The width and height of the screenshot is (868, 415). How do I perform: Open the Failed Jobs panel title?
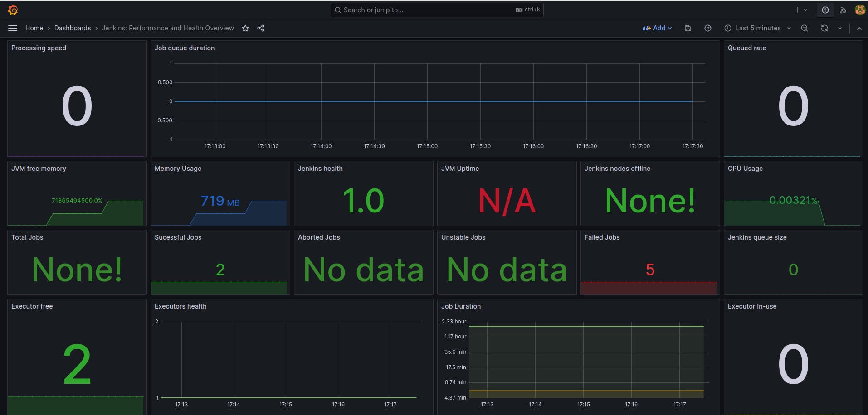(x=602, y=237)
